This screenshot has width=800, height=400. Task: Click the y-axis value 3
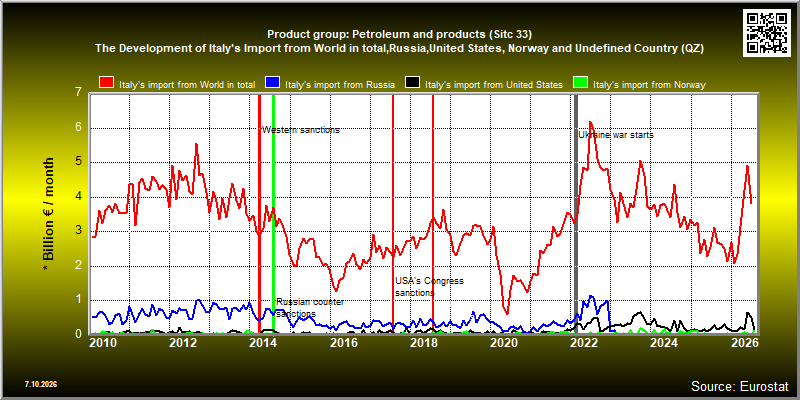tap(78, 231)
